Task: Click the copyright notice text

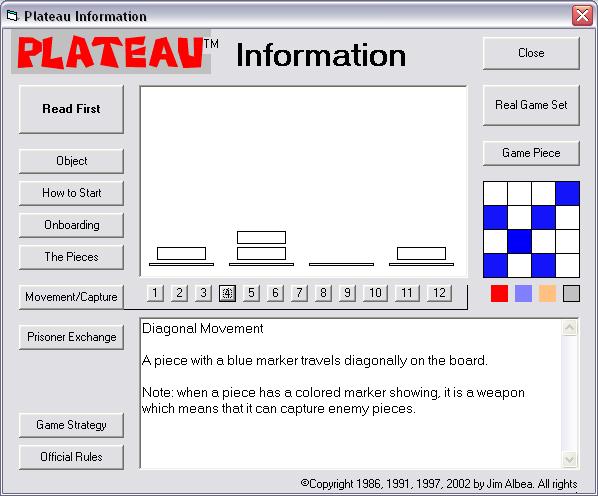Action: [439, 484]
